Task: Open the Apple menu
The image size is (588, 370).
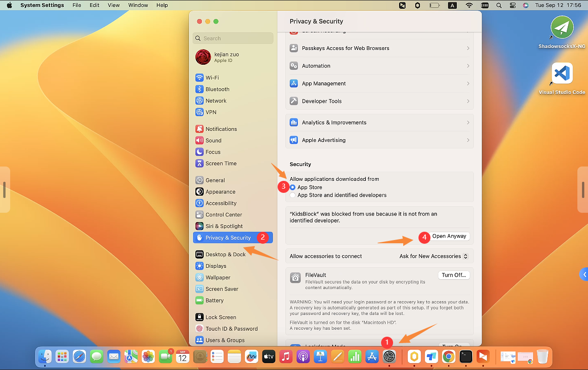Action: point(9,5)
